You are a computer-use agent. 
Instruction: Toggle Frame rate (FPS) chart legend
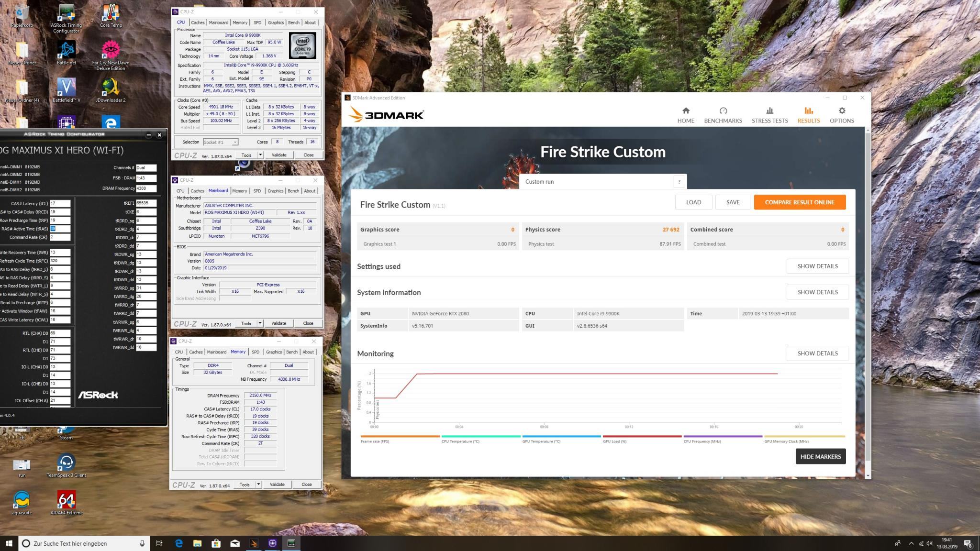(400, 439)
